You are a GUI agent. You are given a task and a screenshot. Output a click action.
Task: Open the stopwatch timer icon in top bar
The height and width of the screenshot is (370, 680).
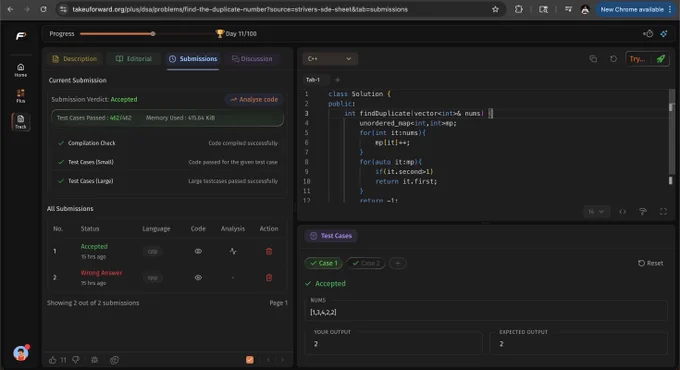click(x=648, y=33)
